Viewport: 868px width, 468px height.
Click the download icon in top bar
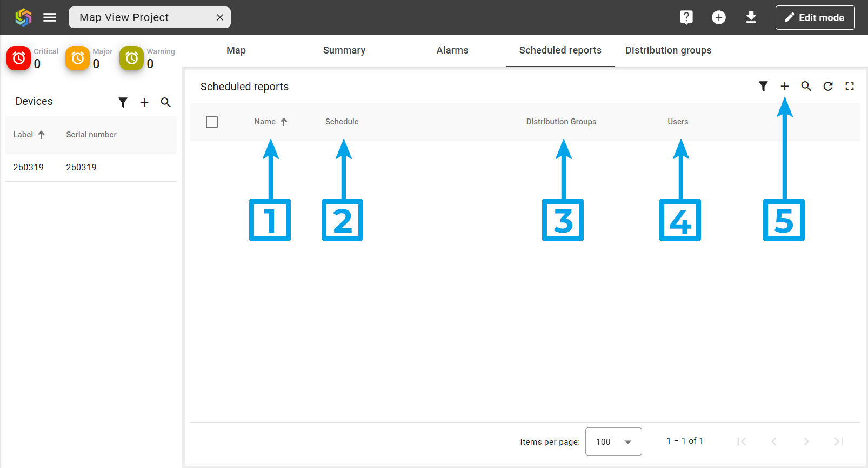[x=751, y=17]
